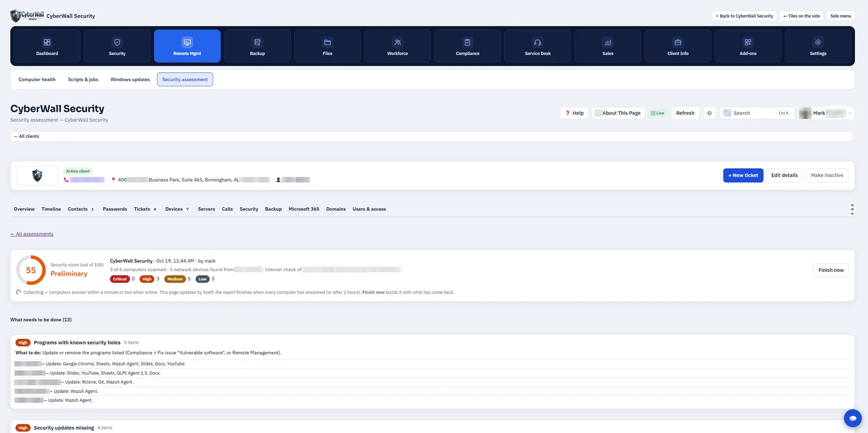Viewport: 868px width, 433px height.
Task: Open the tab overflow menu dots
Action: point(852,209)
